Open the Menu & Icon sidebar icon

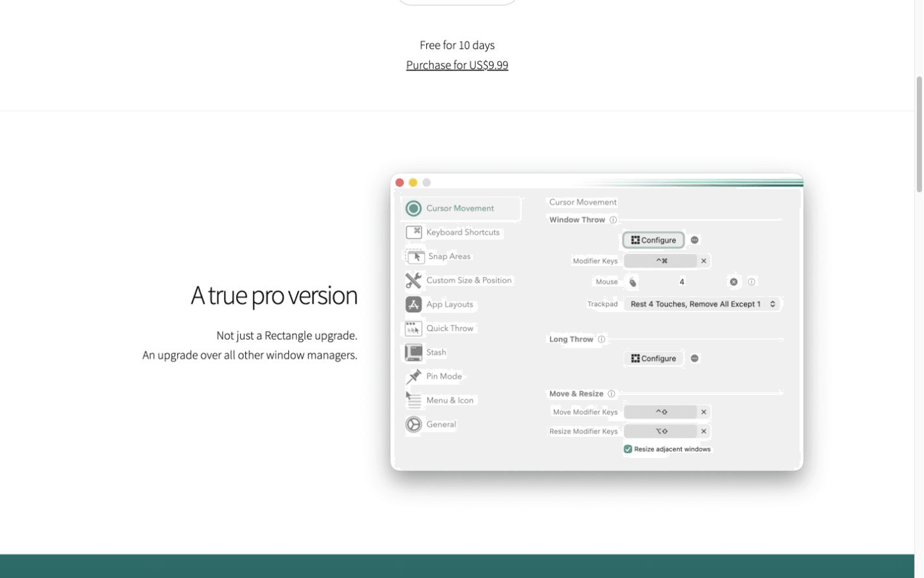(x=414, y=400)
